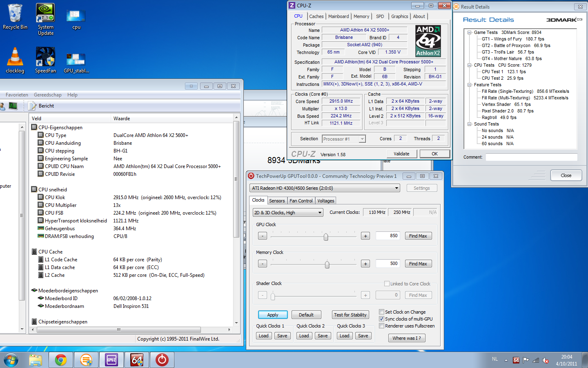Click the Memory Clock slider handle
588x368 pixels.
(327, 265)
